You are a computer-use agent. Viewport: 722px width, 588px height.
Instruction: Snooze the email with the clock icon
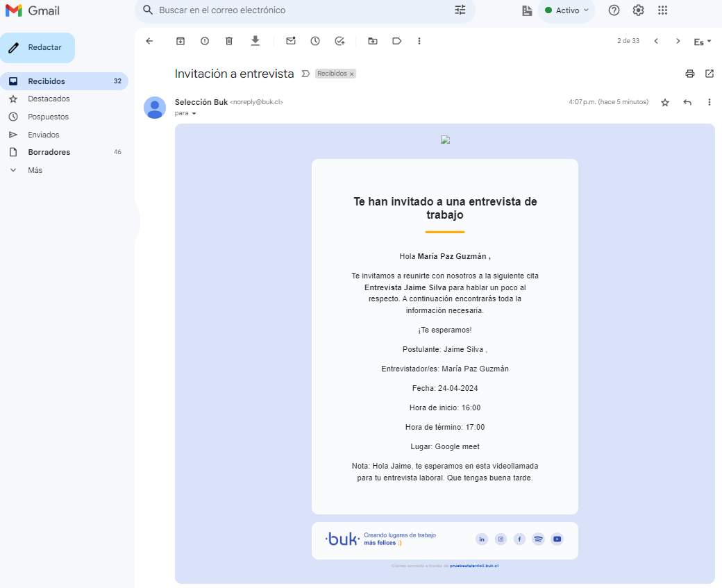[x=315, y=41]
